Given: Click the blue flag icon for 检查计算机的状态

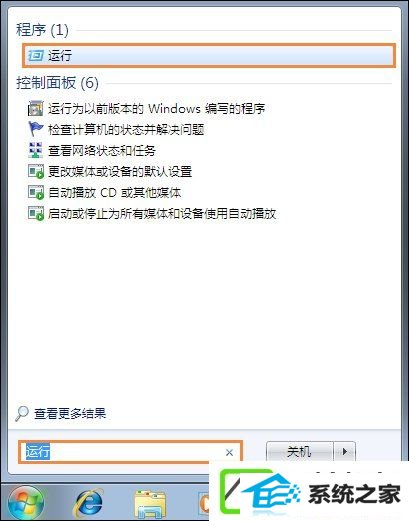Looking at the screenshot, I should [x=35, y=129].
